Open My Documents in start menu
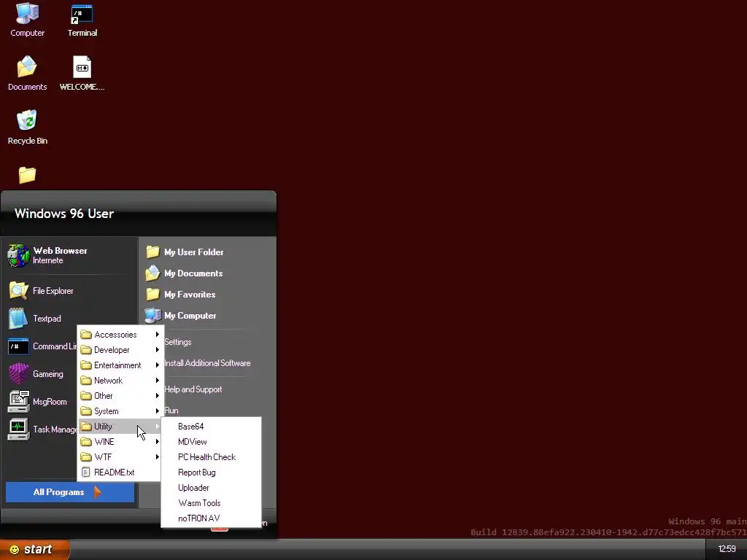 [185, 273]
